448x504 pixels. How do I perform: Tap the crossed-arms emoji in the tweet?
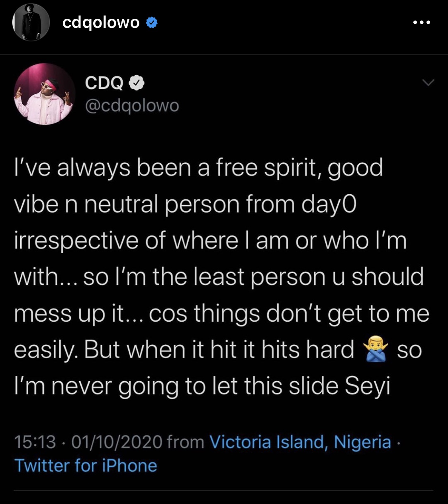pos(375,350)
